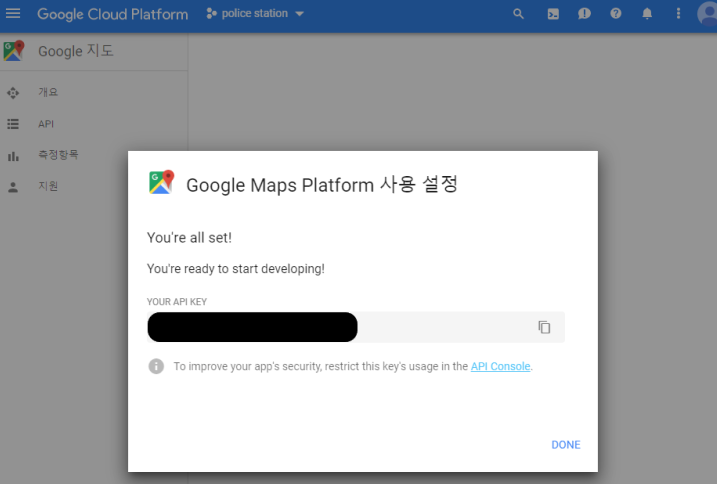This screenshot has height=484, width=717.
Task: Select the 지원 sidebar item
Action: tap(48, 186)
